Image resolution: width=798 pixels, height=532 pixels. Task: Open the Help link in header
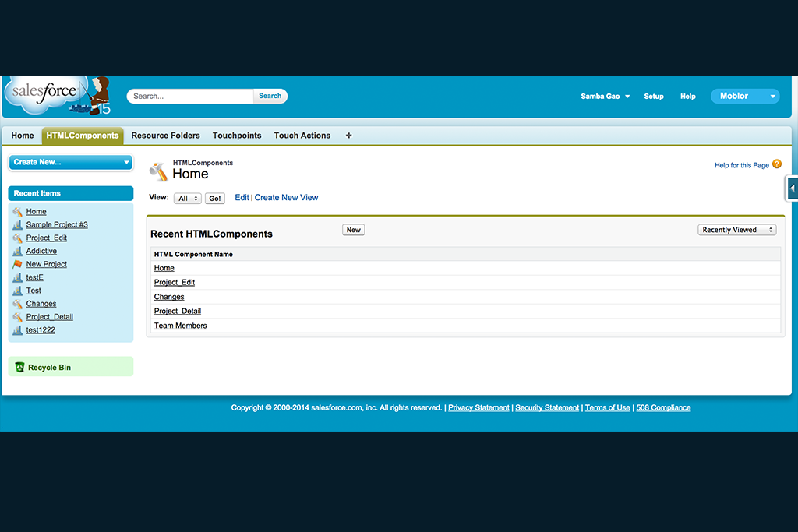click(x=687, y=96)
